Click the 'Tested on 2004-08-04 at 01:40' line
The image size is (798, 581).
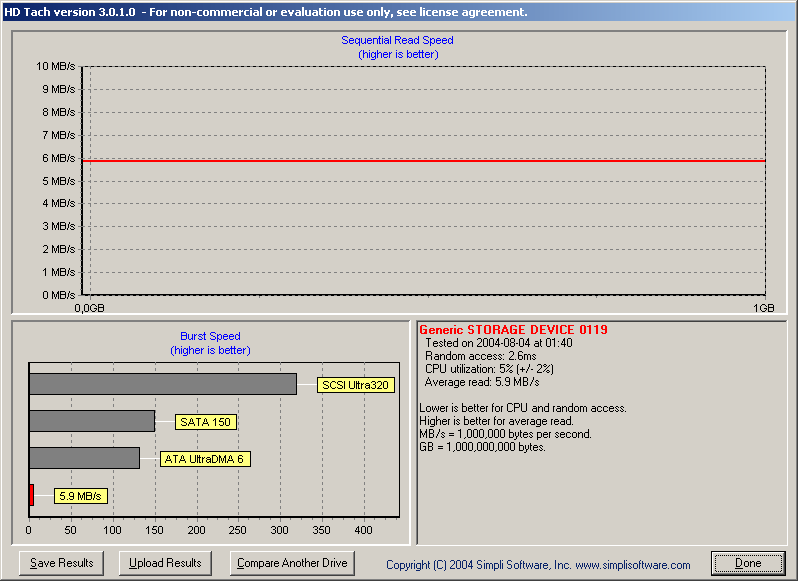coord(499,343)
